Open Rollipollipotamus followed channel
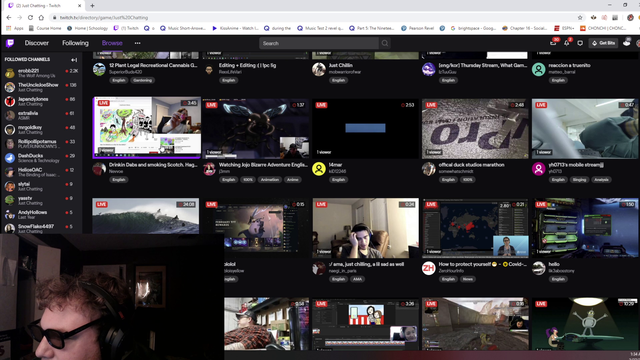The width and height of the screenshot is (640, 360). tap(41, 144)
